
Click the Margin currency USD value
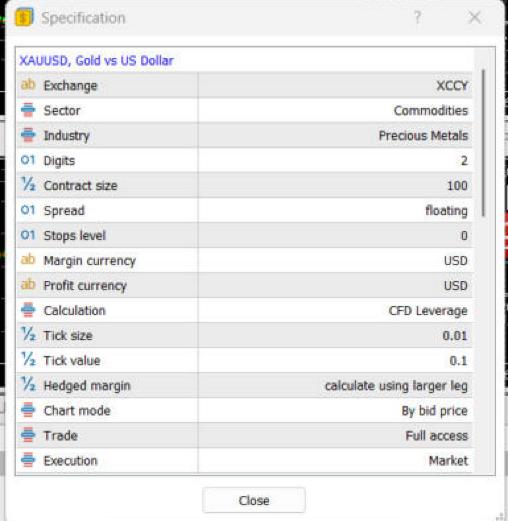pos(456,261)
